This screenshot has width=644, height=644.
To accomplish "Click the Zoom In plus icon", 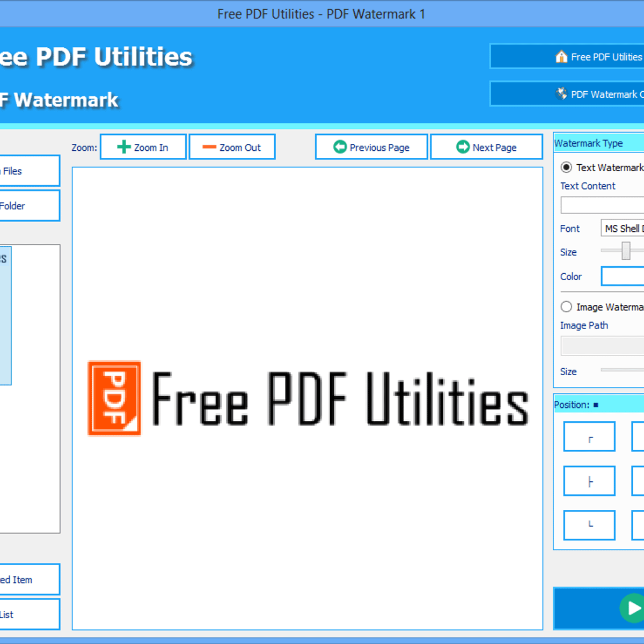I will (124, 146).
